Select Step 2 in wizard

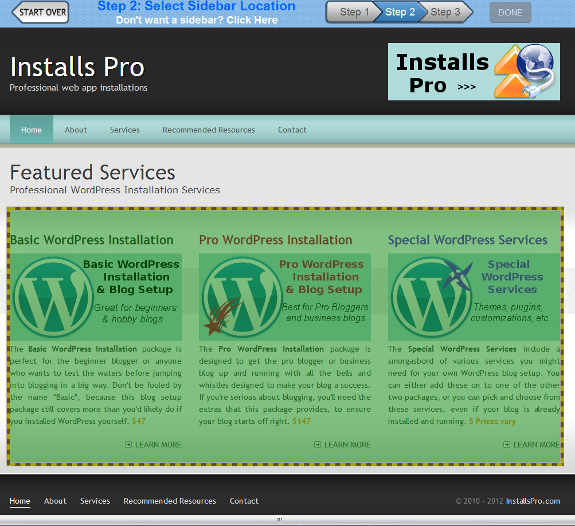(400, 12)
